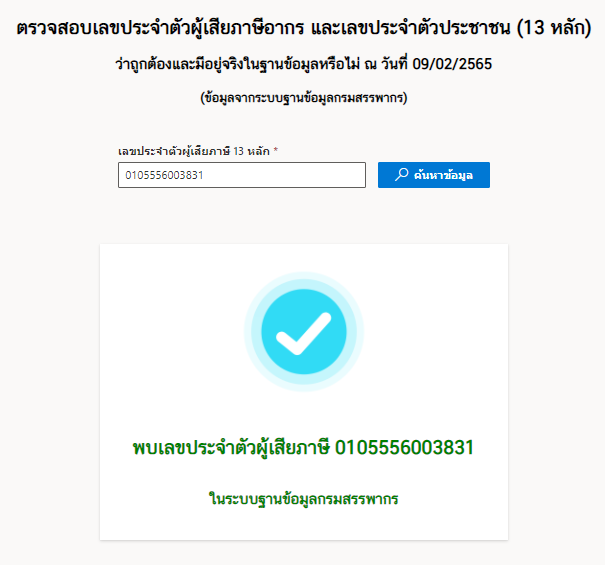Click the magnifying glass search icon
The image size is (605, 565).
click(x=401, y=175)
